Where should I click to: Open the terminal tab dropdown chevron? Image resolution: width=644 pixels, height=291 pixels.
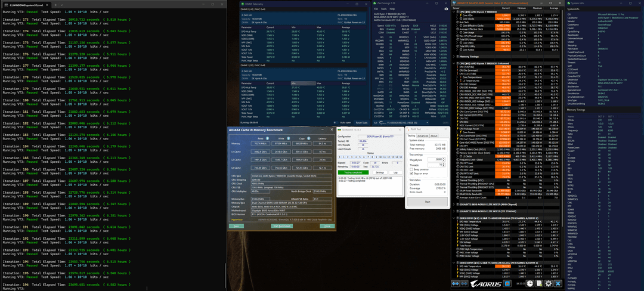pos(61,5)
